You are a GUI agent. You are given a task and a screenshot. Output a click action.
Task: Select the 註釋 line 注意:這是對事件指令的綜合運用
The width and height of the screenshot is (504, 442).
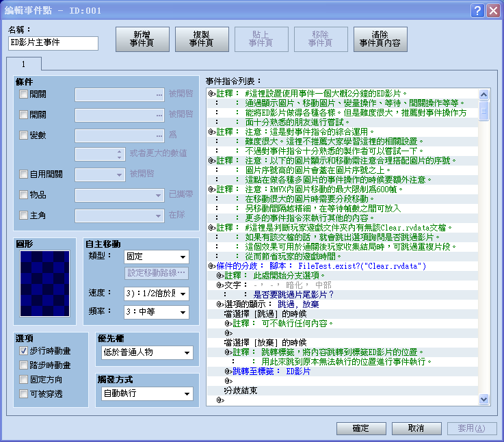click(343, 132)
